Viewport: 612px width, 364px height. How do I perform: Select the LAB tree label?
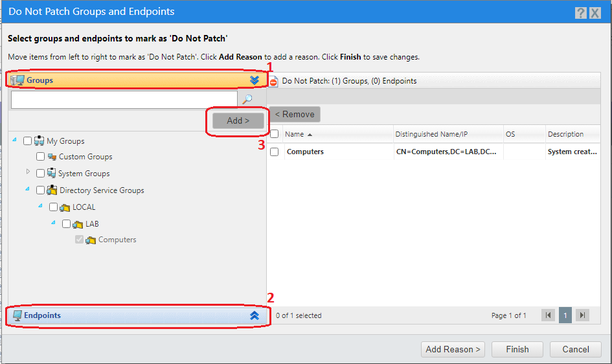coord(92,224)
